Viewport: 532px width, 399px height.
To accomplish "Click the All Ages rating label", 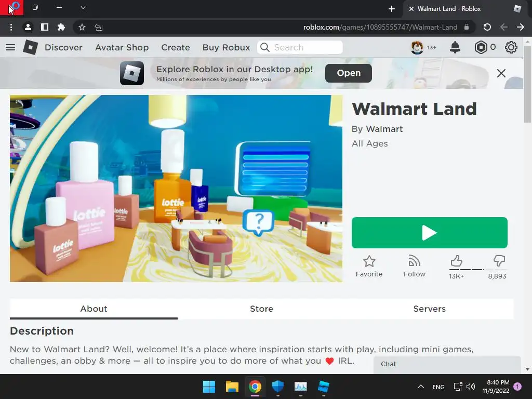I will click(369, 143).
